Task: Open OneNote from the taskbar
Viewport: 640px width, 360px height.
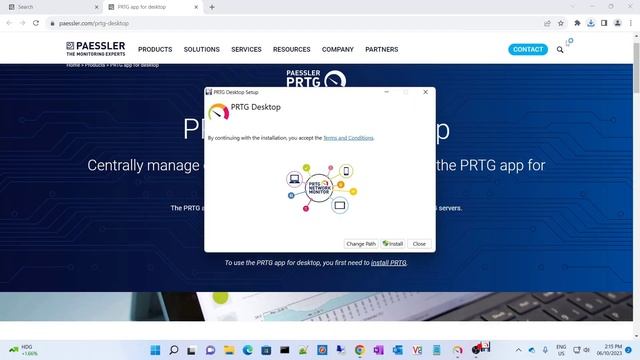Action: pos(378,350)
